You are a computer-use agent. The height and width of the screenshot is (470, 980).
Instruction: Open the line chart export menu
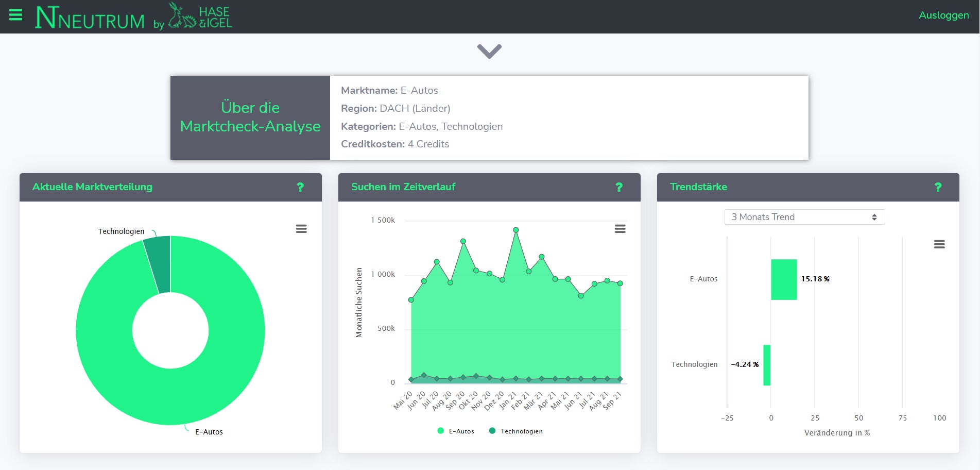pos(620,229)
